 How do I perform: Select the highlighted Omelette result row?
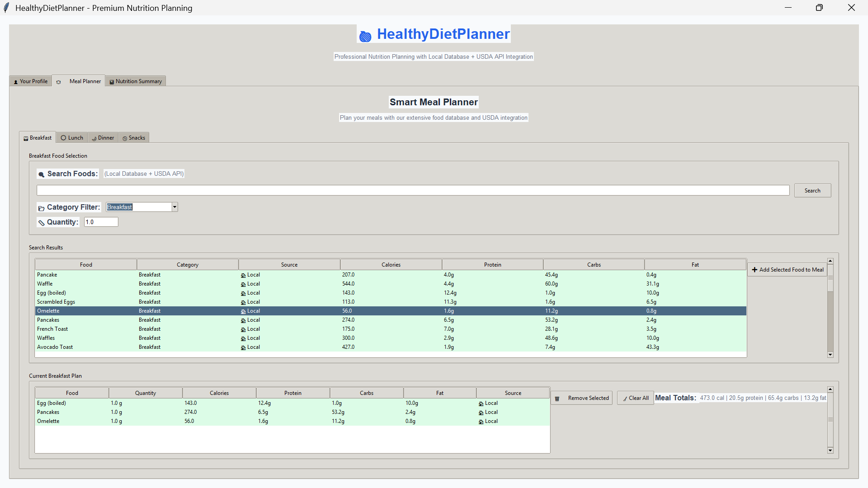pyautogui.click(x=391, y=311)
